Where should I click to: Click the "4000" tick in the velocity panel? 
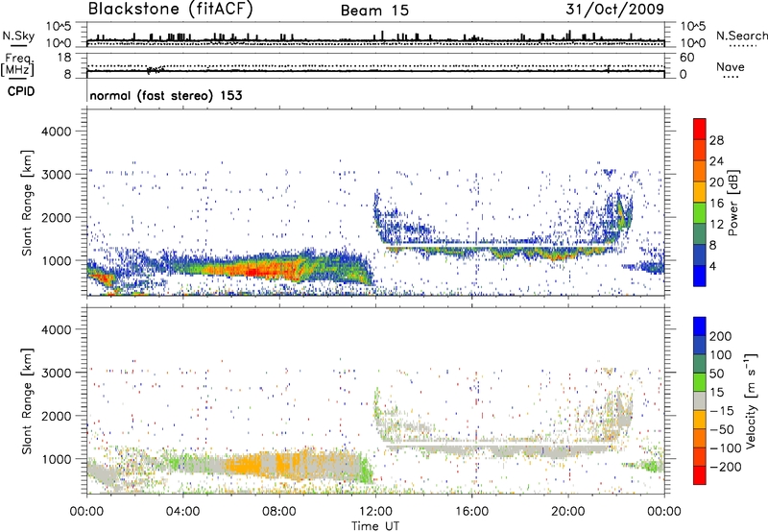click(56, 329)
